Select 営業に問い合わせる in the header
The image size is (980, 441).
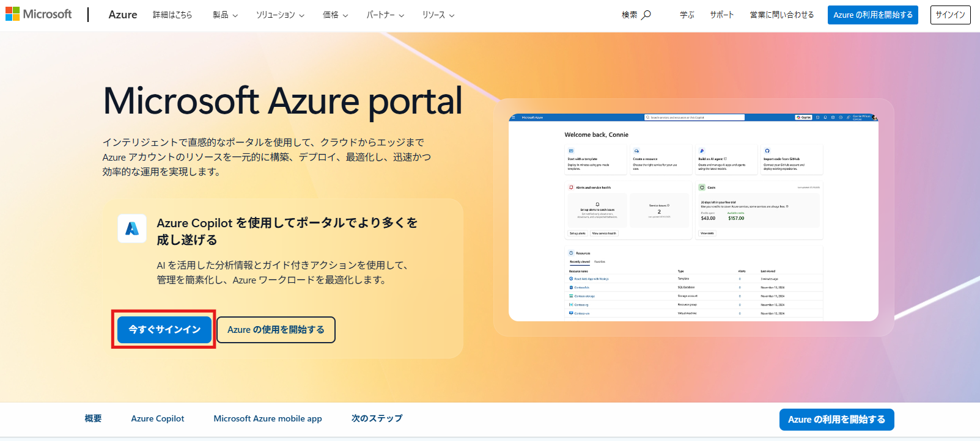coord(782,15)
